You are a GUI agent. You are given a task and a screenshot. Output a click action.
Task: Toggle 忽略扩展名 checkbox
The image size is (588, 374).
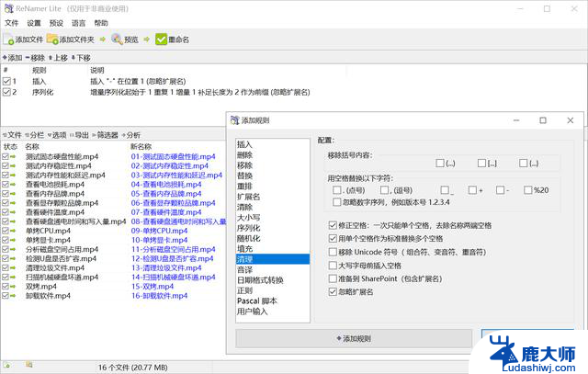pos(333,291)
